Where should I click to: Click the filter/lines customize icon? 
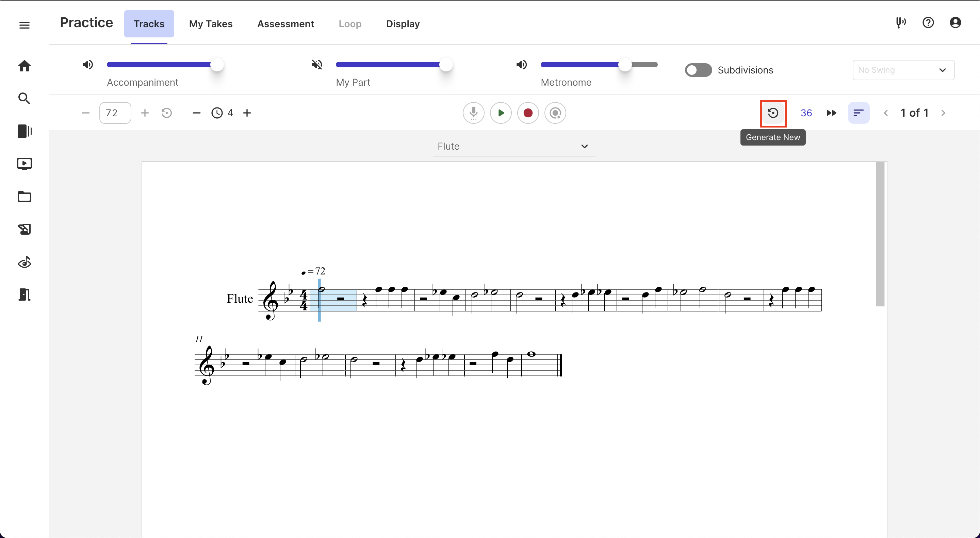coord(857,113)
